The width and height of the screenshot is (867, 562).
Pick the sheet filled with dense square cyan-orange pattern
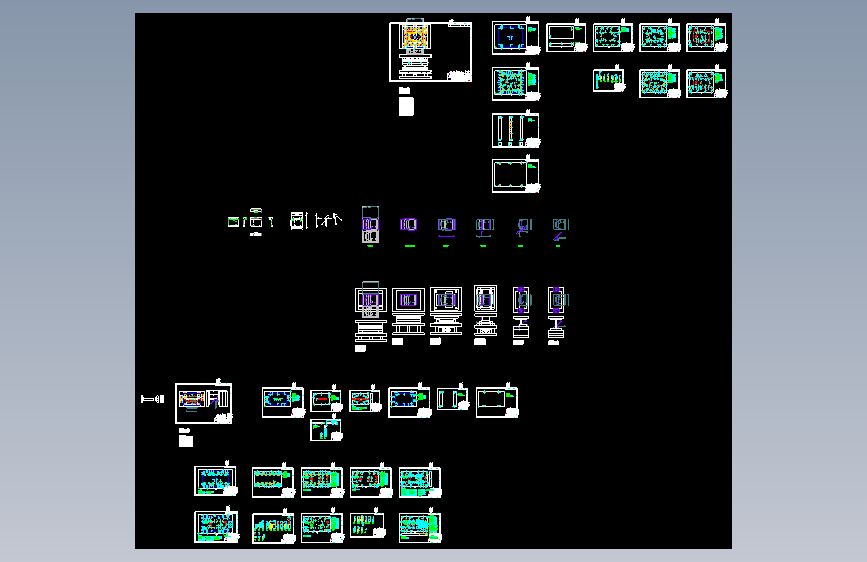point(515,84)
